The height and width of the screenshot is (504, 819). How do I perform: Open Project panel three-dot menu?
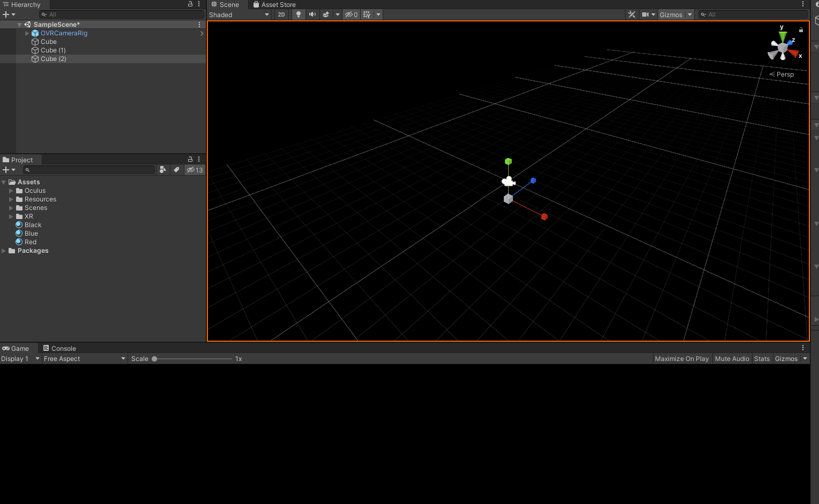pyautogui.click(x=199, y=159)
